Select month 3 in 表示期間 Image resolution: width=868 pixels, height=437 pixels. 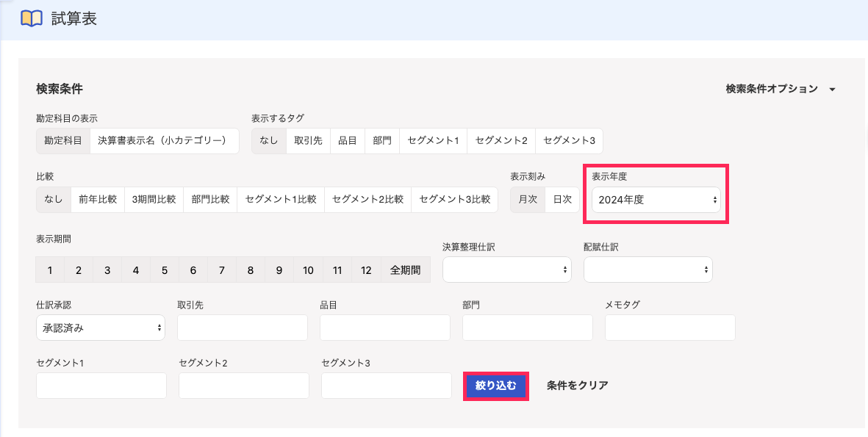(107, 270)
